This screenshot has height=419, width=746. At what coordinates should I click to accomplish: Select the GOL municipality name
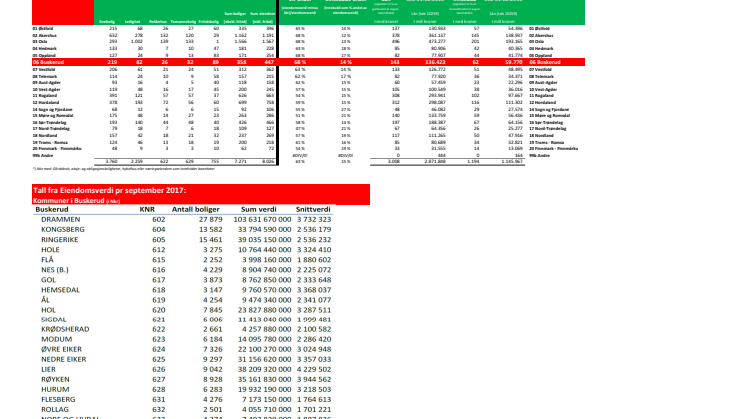tap(49, 280)
